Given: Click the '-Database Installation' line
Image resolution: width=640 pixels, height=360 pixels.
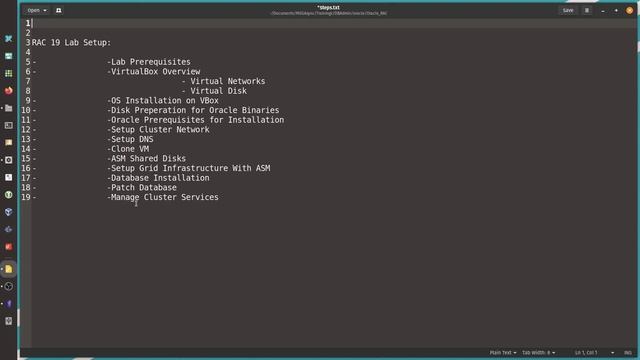Looking at the screenshot, I should point(158,178).
